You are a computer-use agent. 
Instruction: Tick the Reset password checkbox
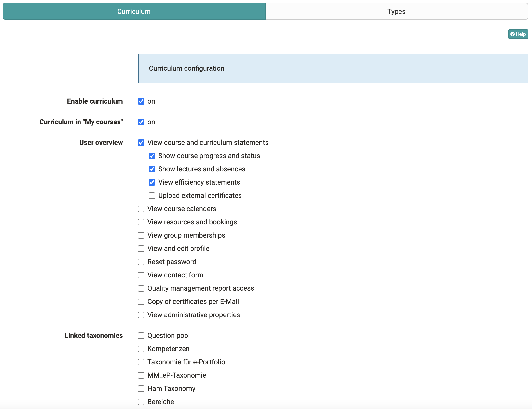[x=141, y=262]
